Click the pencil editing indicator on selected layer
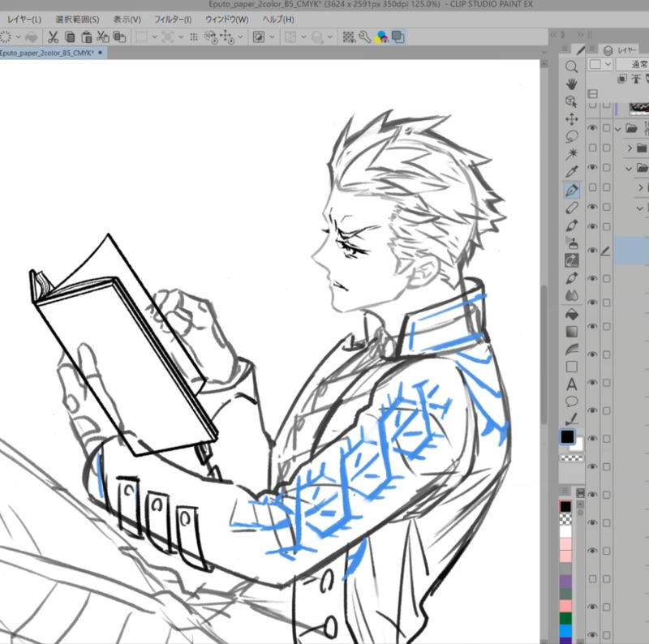Viewport: 649px width, 644px height. 605,251
